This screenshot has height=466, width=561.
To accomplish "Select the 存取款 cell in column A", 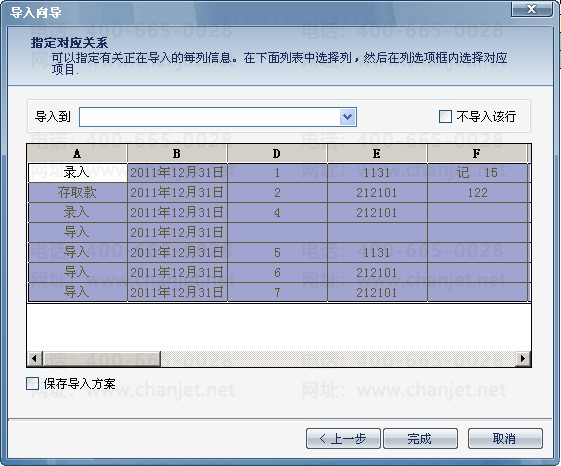I will [x=77, y=193].
